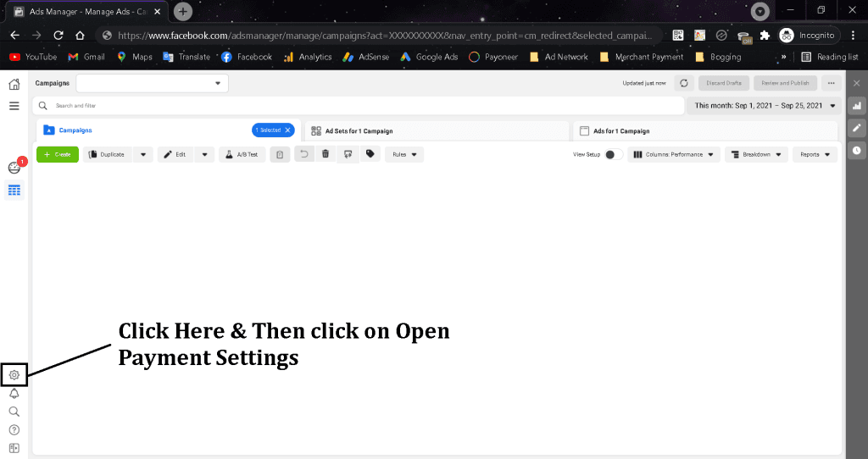This screenshot has width=868, height=459.
Task: Click Review and Publish button
Action: pos(785,83)
